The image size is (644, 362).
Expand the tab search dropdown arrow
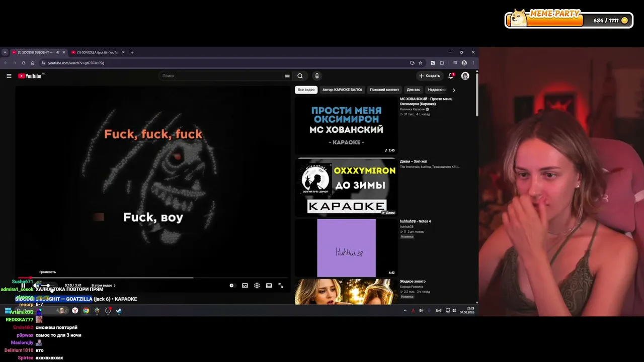point(5,52)
